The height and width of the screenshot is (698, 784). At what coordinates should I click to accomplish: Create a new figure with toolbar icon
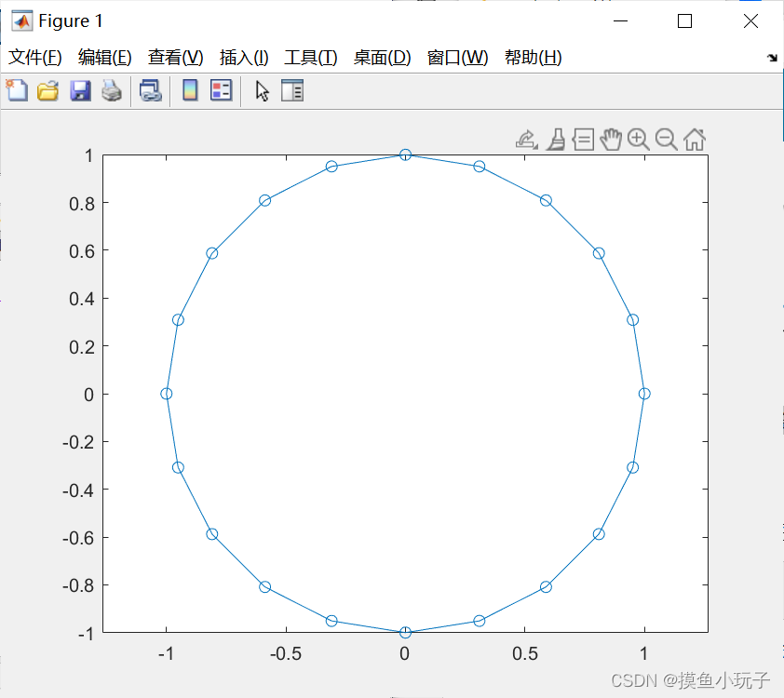tap(17, 91)
